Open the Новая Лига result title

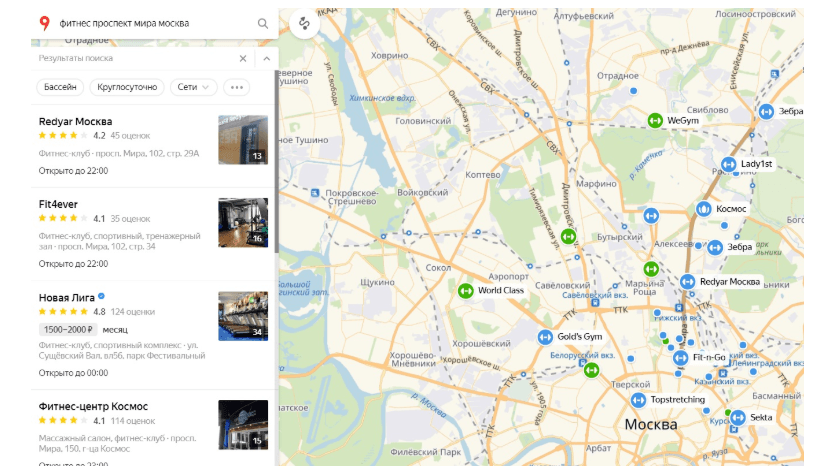(x=67, y=297)
